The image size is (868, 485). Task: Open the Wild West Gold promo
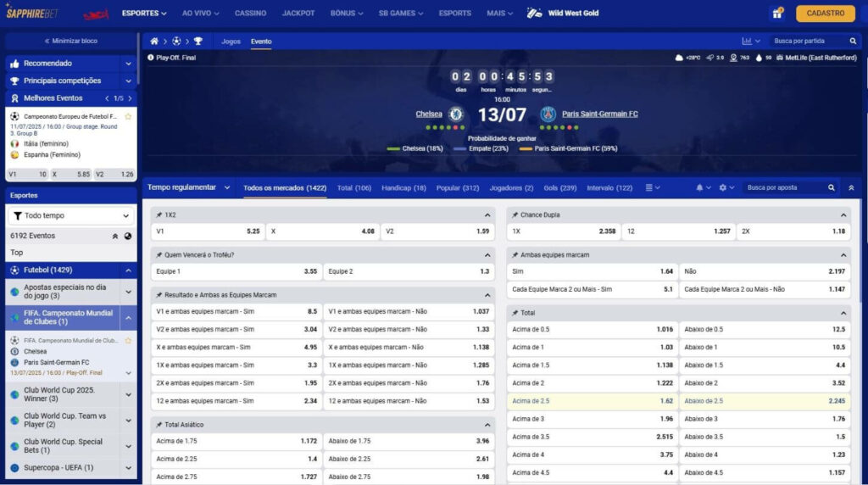pos(563,13)
